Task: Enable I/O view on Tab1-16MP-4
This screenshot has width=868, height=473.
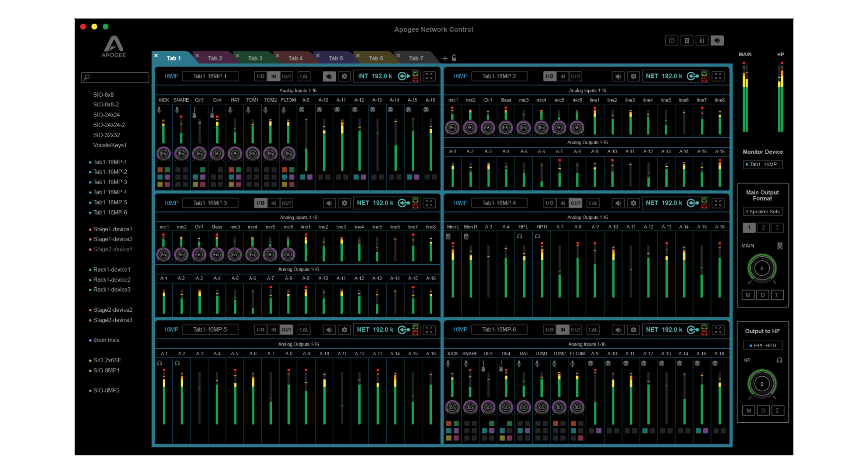Action: click(549, 203)
